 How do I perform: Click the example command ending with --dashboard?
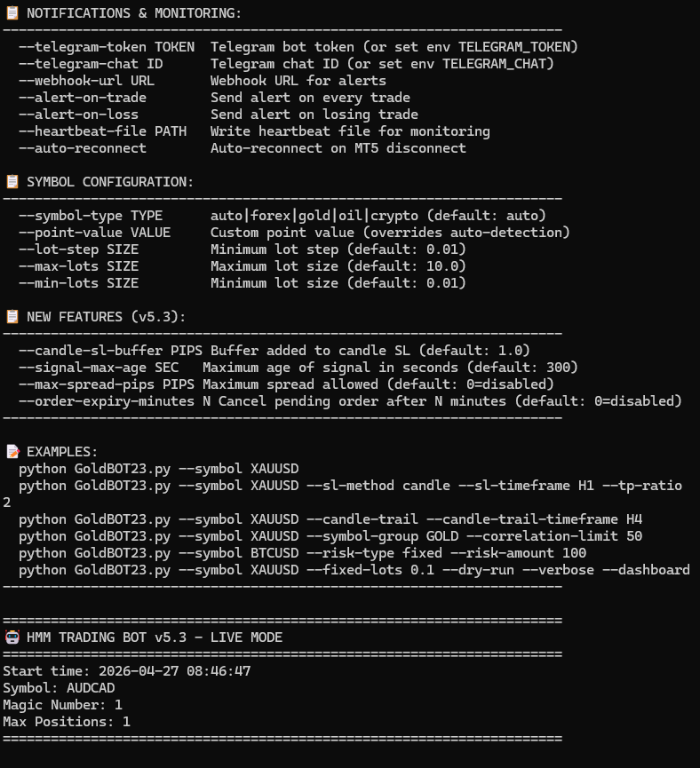tap(354, 569)
